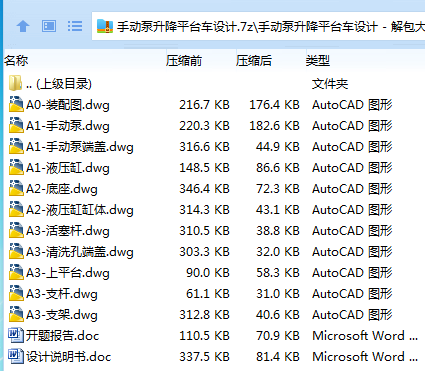Go up one directory with the arrow icon

pos(23,26)
